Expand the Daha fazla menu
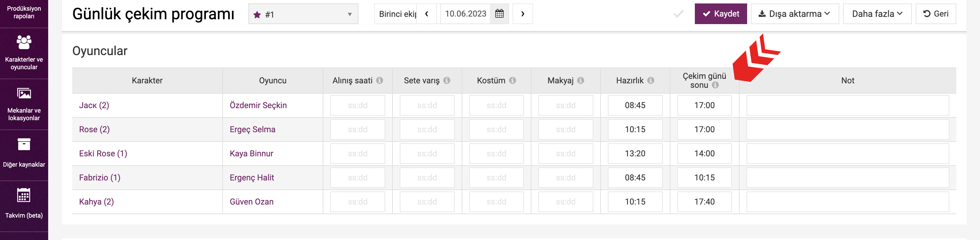 click(877, 14)
